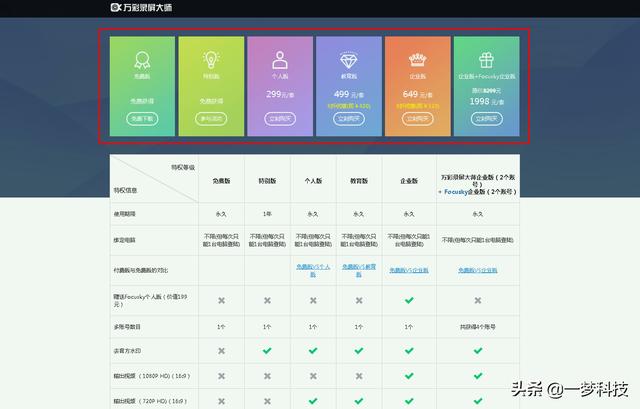Click 立即购买 on the 649元 企业版 card

[418, 119]
